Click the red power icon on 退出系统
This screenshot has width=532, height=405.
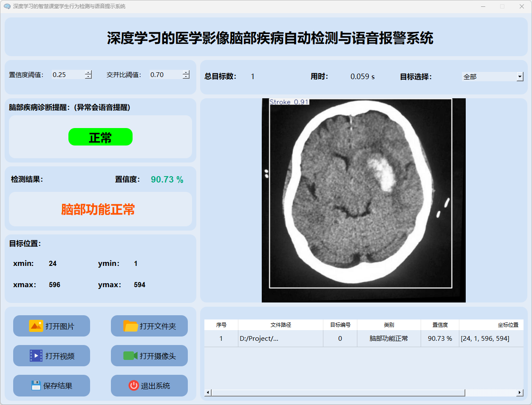click(x=133, y=385)
